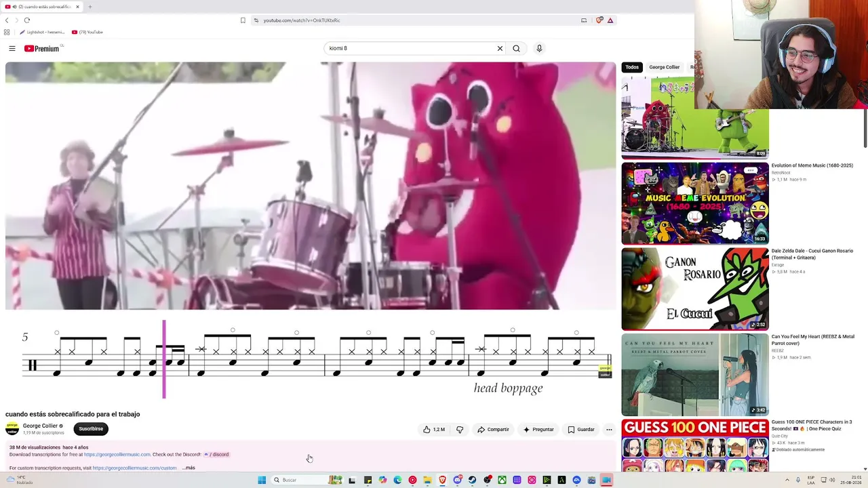This screenshot has height=488, width=868.
Task: Click the George Collier channel avatar
Action: pyautogui.click(x=12, y=428)
